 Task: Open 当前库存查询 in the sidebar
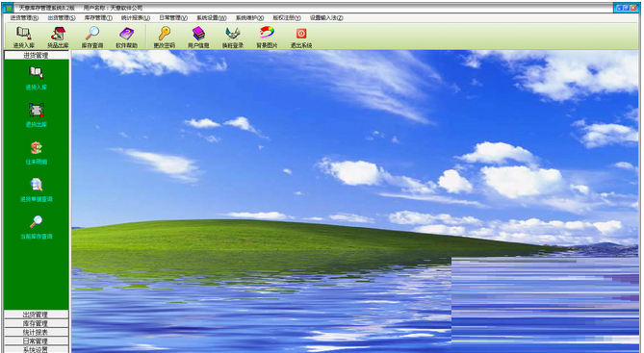click(x=37, y=227)
